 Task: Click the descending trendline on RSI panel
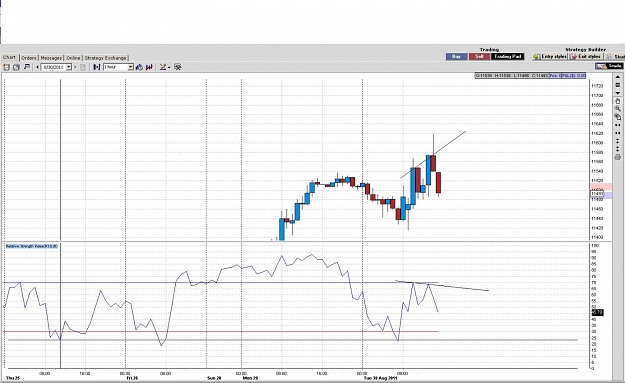tap(442, 286)
